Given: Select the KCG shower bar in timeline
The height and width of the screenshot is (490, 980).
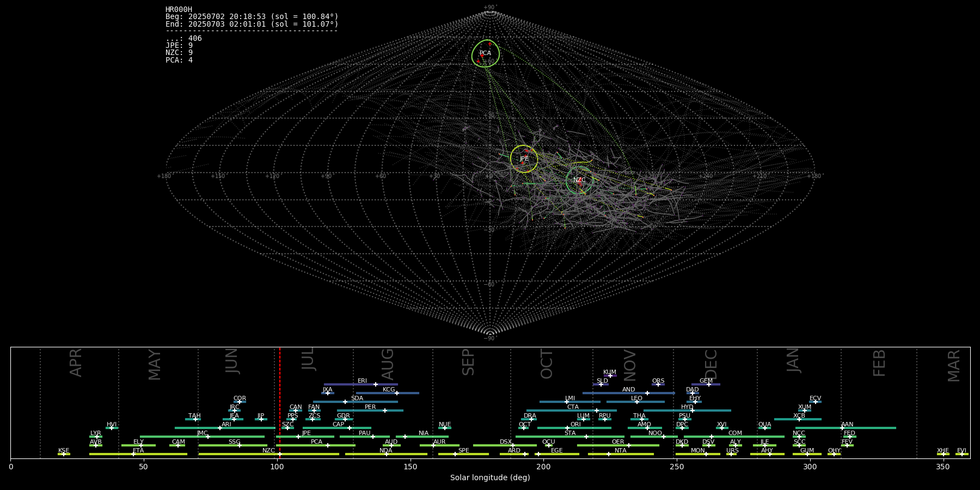Looking at the screenshot, I should 387,393.
